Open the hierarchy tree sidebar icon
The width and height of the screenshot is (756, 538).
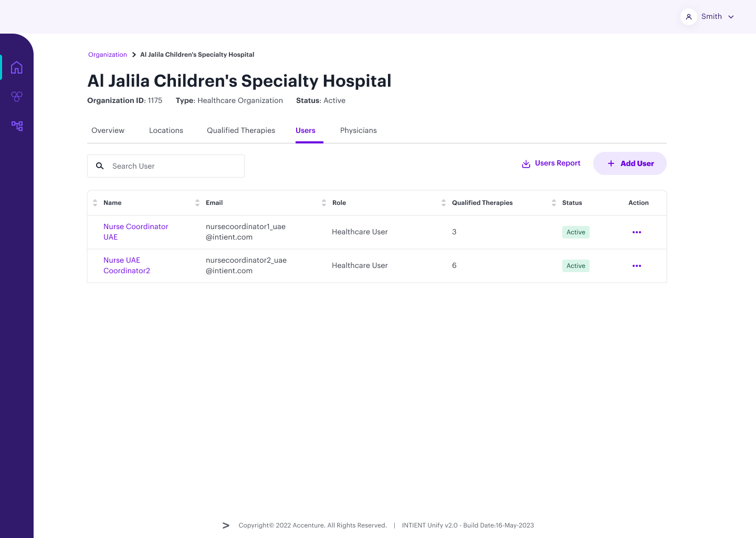tap(17, 126)
